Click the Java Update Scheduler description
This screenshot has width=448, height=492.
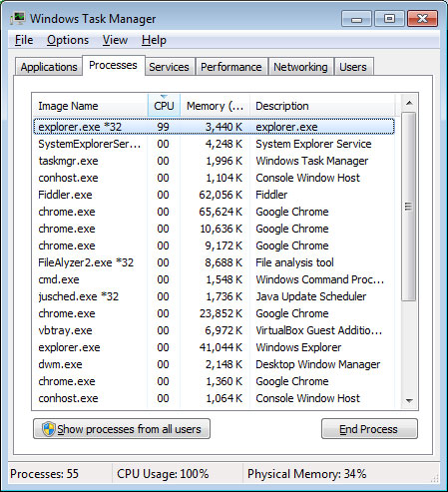tap(311, 296)
